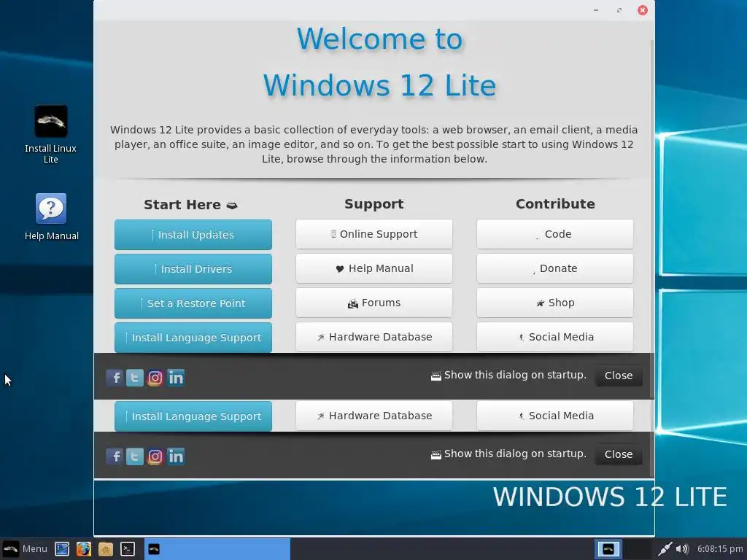The image size is (747, 560).
Task: Switch to the second empty workspace in the pager
Action: click(x=638, y=549)
